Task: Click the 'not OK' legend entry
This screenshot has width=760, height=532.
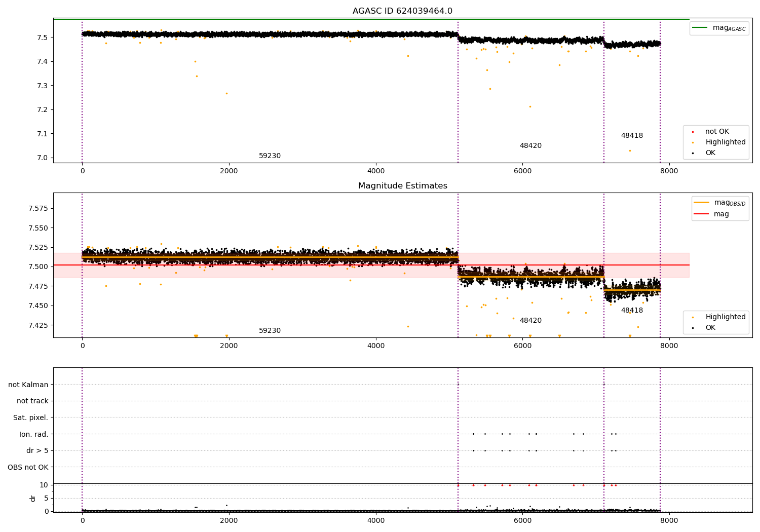Action: [717, 132]
